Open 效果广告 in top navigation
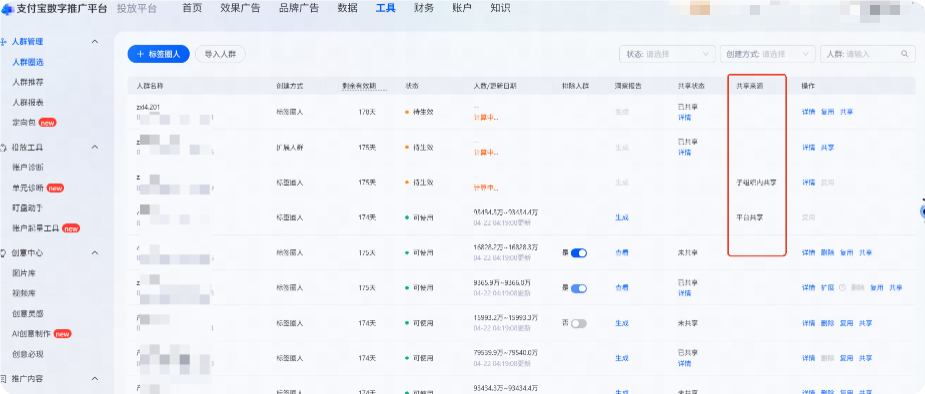 coord(240,8)
